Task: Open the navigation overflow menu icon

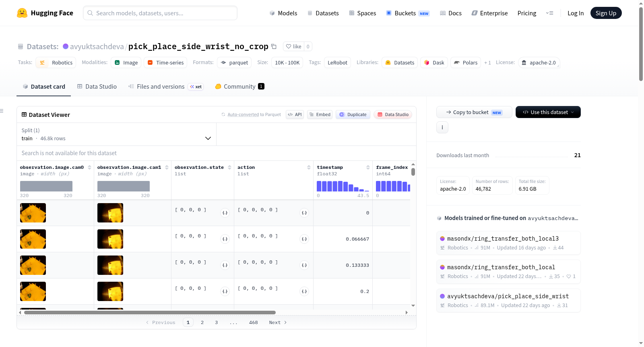Action: [549, 13]
